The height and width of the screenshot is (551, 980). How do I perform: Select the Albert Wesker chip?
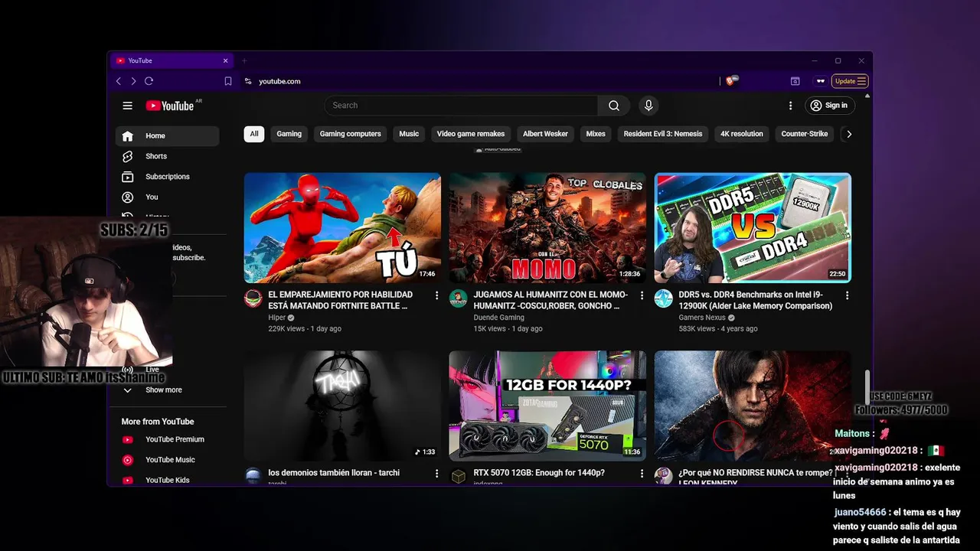(x=545, y=134)
